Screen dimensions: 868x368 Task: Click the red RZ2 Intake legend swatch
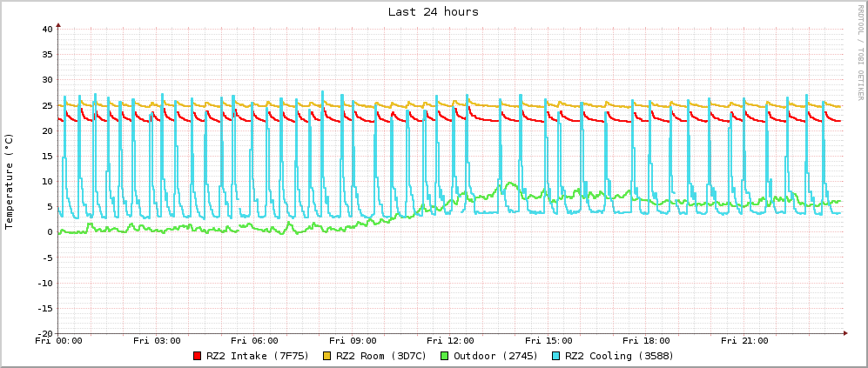pyautogui.click(x=198, y=356)
